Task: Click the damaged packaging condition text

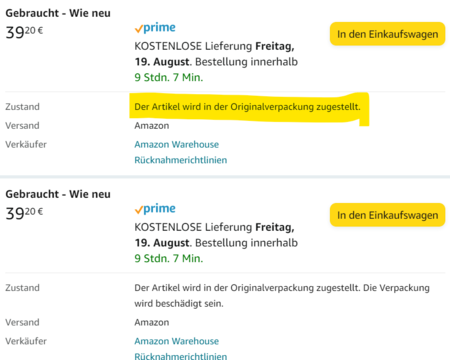Action: (282, 296)
